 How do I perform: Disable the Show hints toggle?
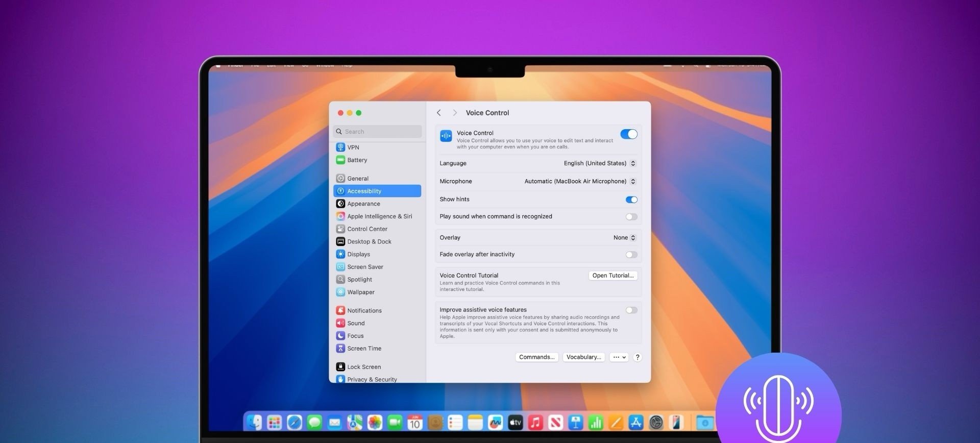(x=631, y=200)
